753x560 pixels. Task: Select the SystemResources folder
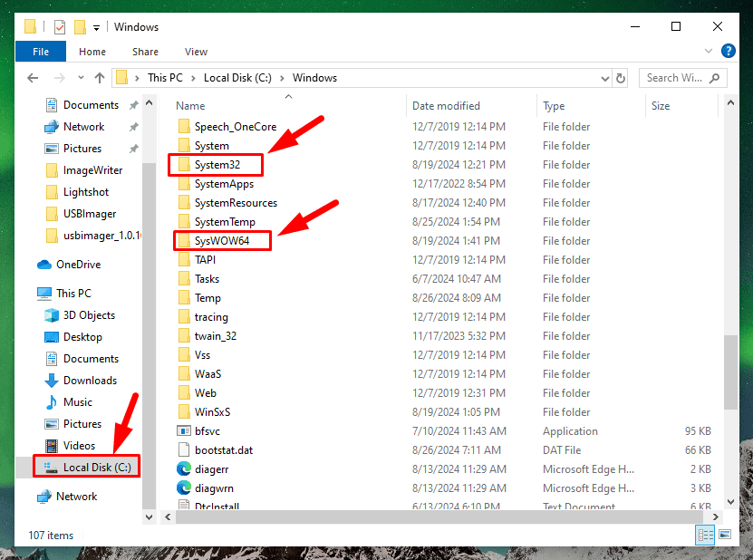(236, 203)
